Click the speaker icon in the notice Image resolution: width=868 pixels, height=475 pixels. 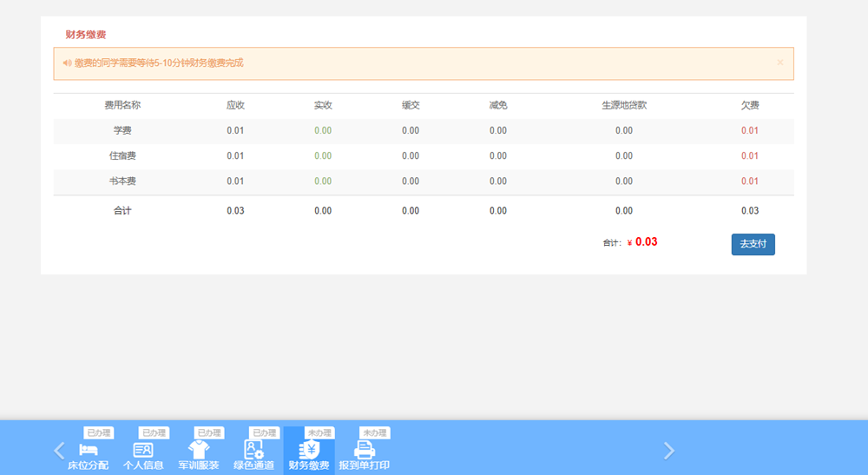pyautogui.click(x=68, y=63)
